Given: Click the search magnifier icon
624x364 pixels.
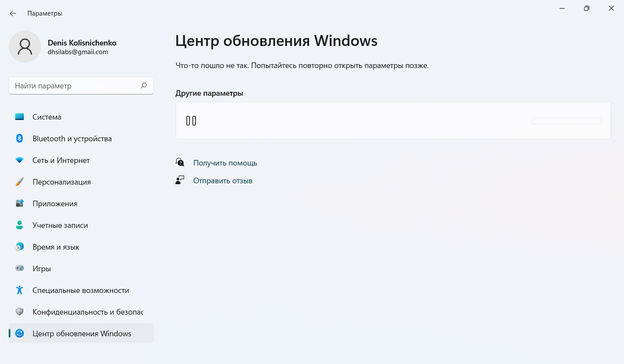Looking at the screenshot, I should coord(144,86).
